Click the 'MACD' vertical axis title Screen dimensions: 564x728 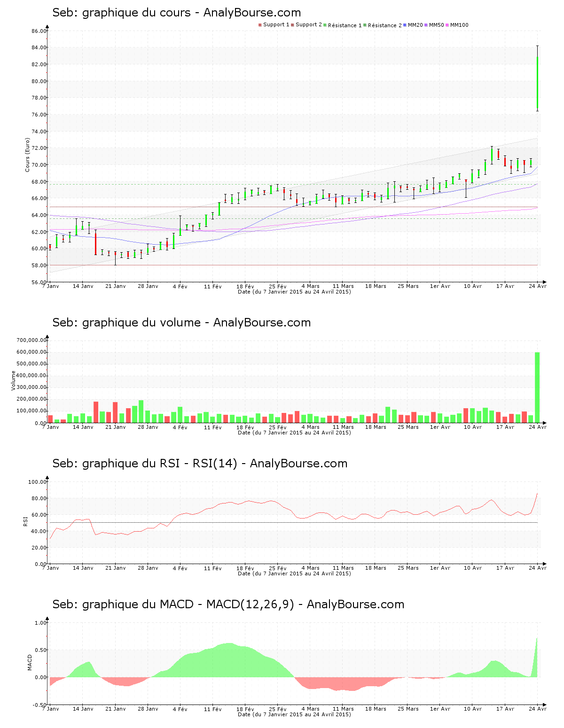[x=30, y=662]
